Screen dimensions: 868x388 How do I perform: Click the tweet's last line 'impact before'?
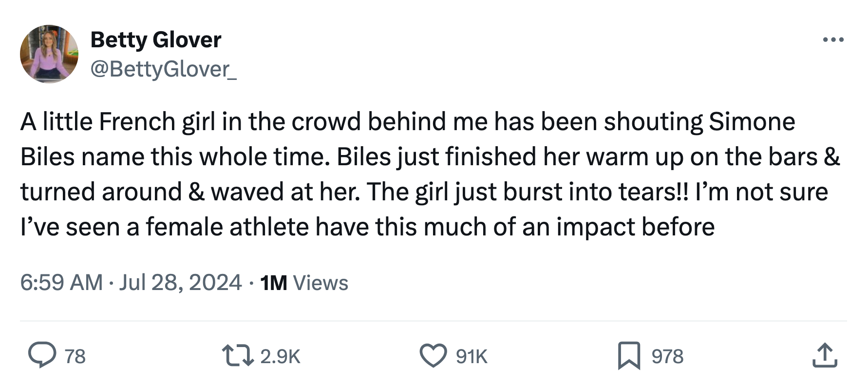click(x=635, y=227)
